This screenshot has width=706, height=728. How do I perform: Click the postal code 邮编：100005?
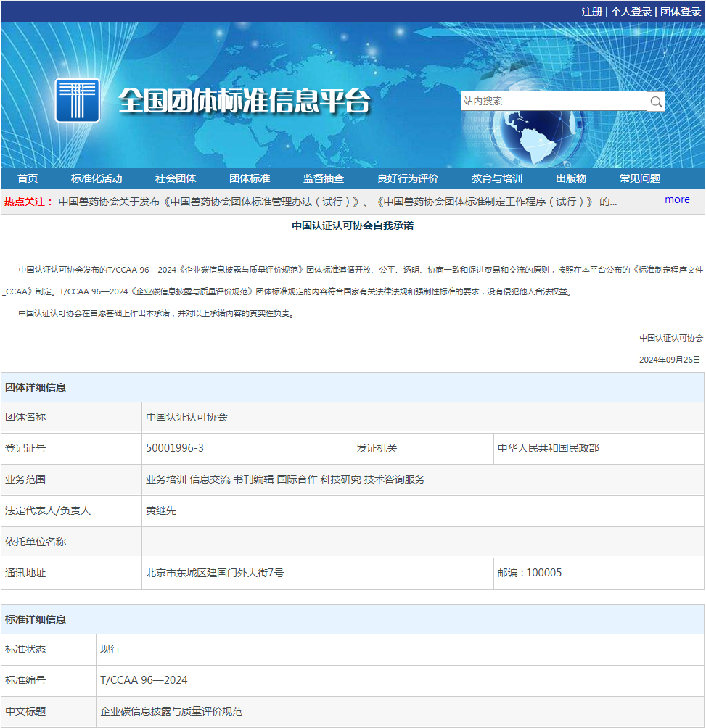coord(530,573)
